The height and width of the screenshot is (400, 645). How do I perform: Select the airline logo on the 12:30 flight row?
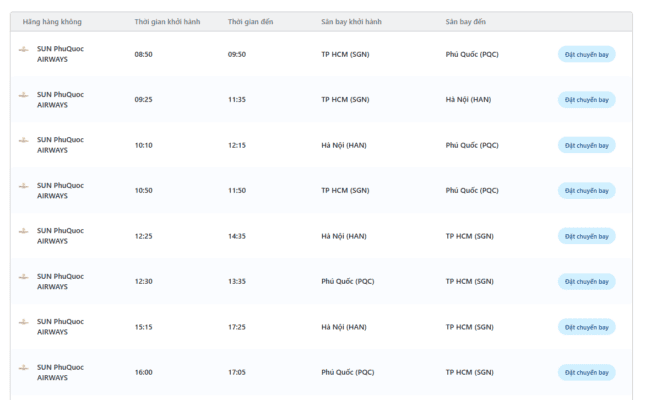[x=23, y=277]
